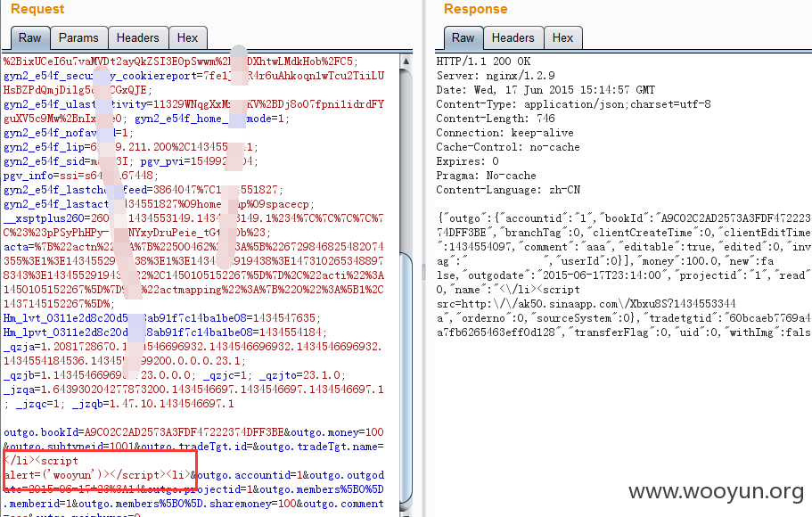Open the Request Params tab
The image size is (812, 517).
coord(78,37)
